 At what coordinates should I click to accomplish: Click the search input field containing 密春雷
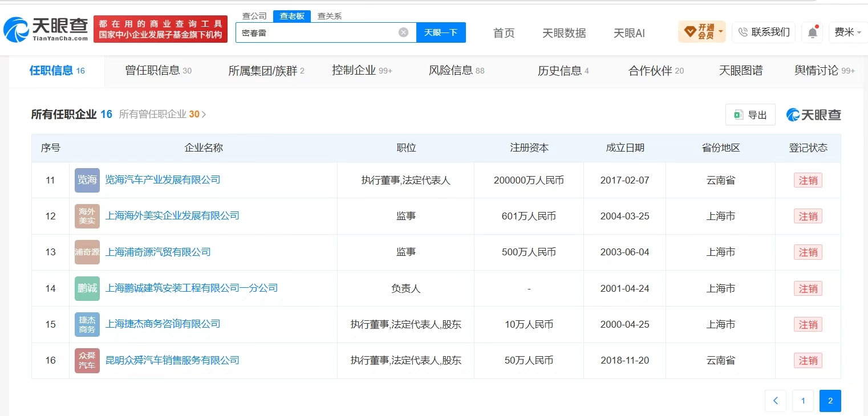click(318, 32)
